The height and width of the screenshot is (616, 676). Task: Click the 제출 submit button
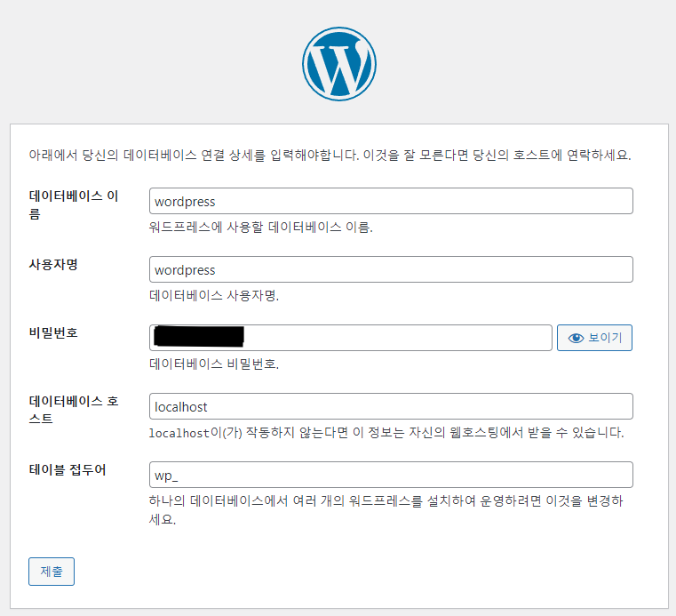pos(52,572)
